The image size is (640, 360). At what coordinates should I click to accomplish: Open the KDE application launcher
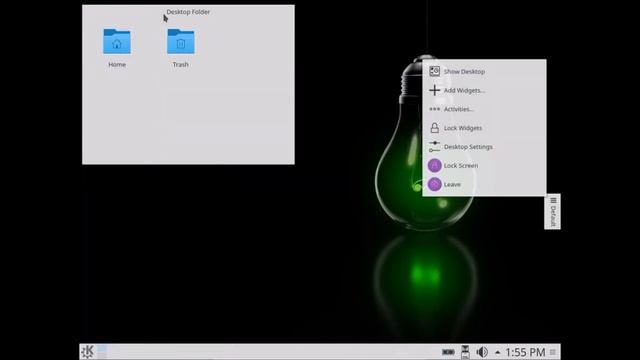tap(87, 351)
